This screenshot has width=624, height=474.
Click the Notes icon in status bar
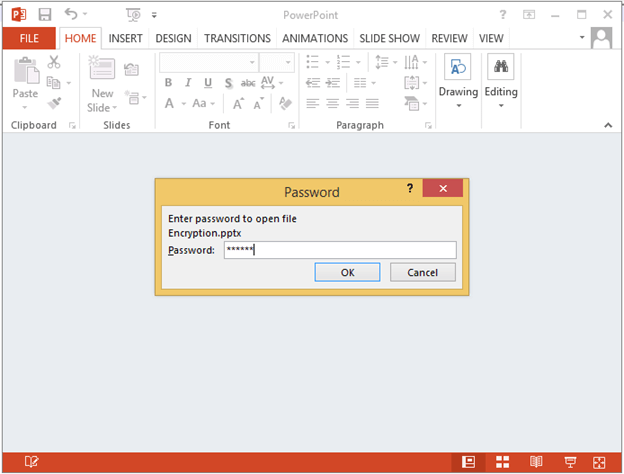pos(32,462)
